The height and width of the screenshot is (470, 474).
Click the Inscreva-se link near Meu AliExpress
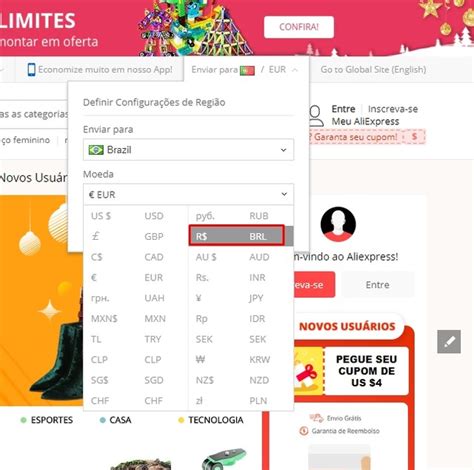[x=393, y=109]
